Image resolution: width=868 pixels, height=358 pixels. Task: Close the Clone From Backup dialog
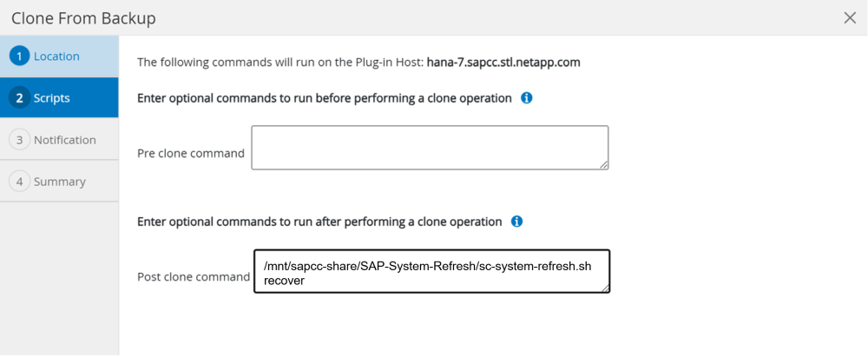850,18
